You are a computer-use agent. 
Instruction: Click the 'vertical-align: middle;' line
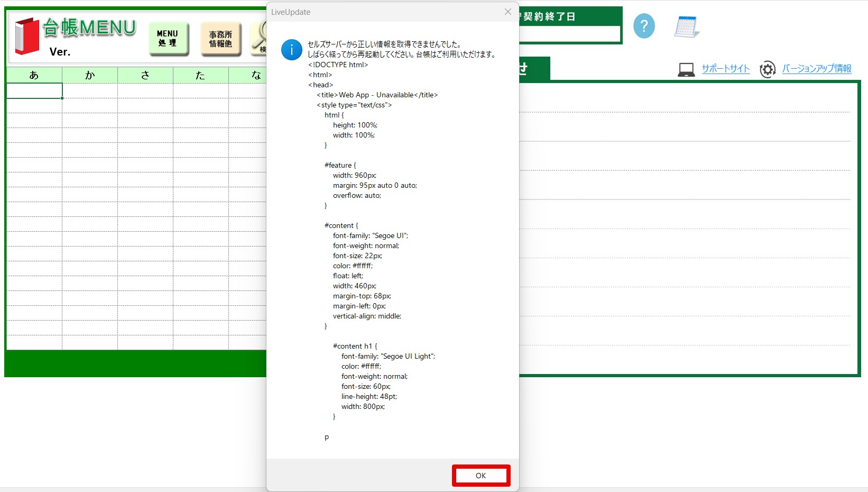(x=367, y=316)
